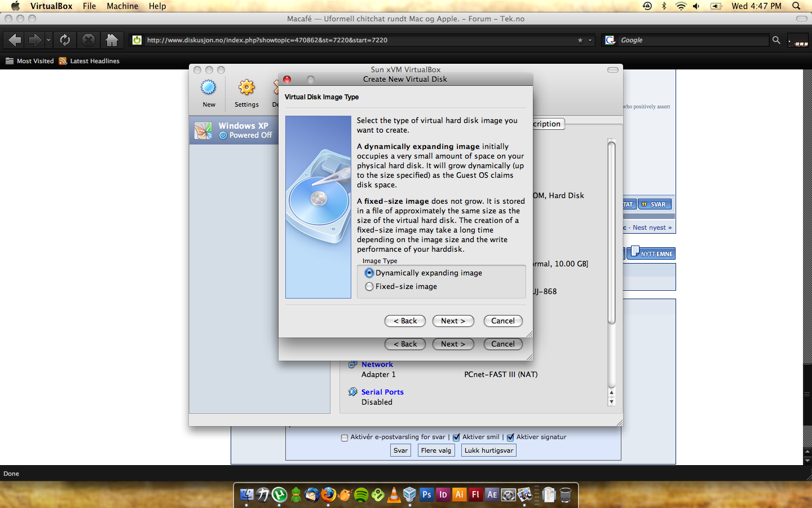Viewport: 812px width, 508px height.
Task: Click the volume icon in menu bar
Action: pos(696,6)
